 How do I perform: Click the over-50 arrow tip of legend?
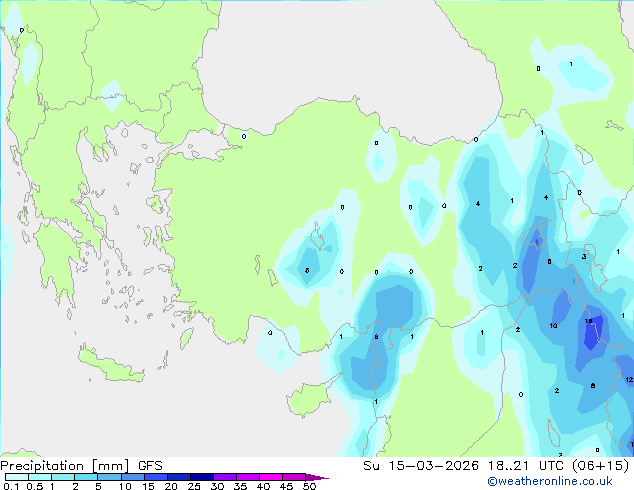317,477
